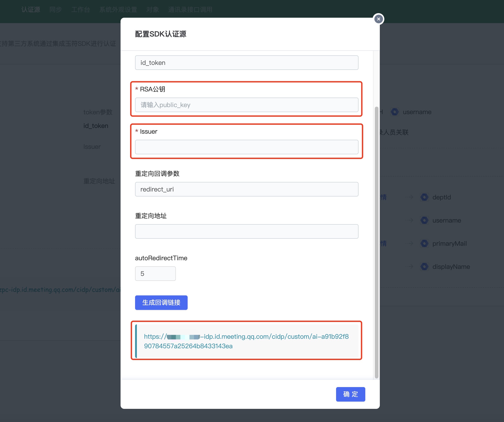Click the primaryMail label in background page
Screen dimensions: 504x422
[450, 243]
